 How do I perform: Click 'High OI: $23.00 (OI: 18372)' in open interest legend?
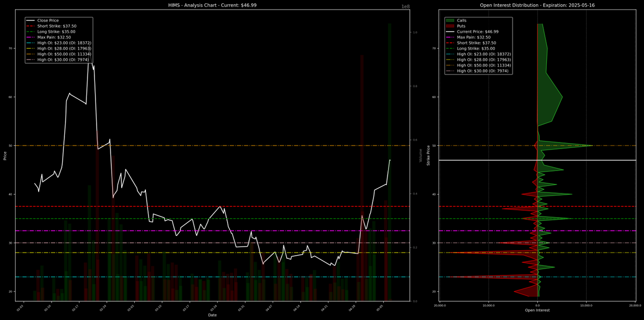coord(484,54)
